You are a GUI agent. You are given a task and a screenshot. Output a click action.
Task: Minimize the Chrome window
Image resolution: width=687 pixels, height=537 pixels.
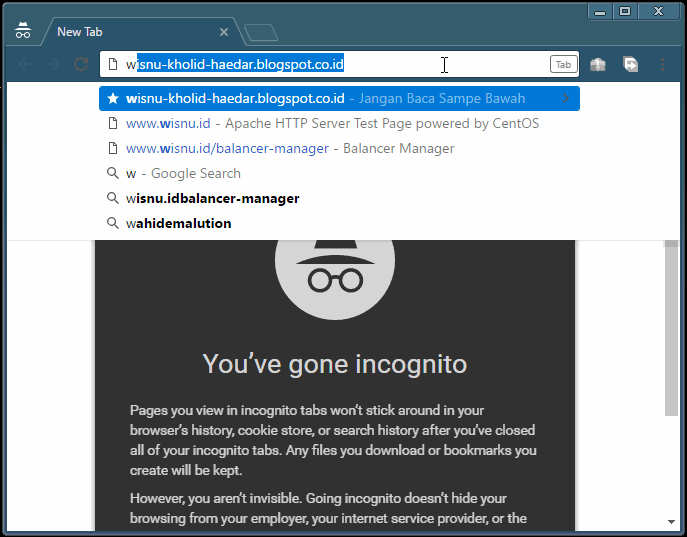pyautogui.click(x=600, y=11)
